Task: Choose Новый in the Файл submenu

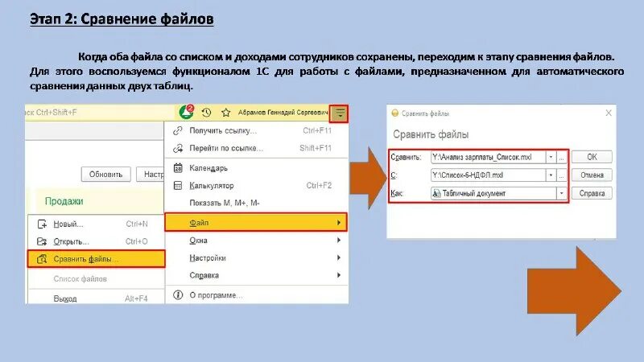Action: point(96,224)
